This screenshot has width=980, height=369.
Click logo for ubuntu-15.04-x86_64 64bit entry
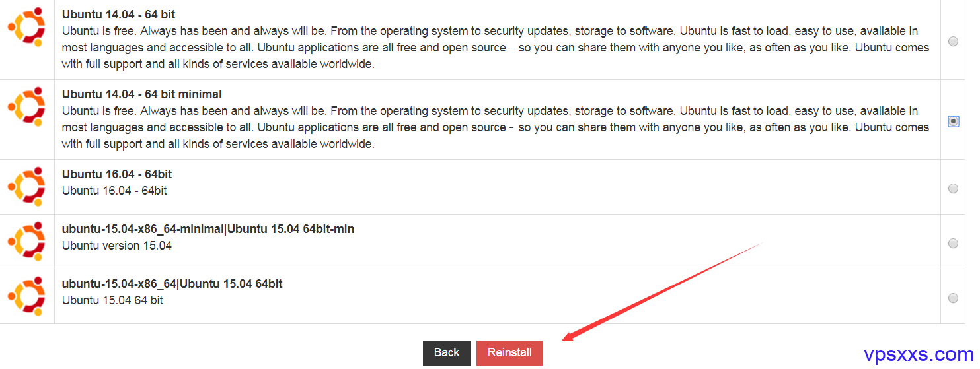pos(26,296)
